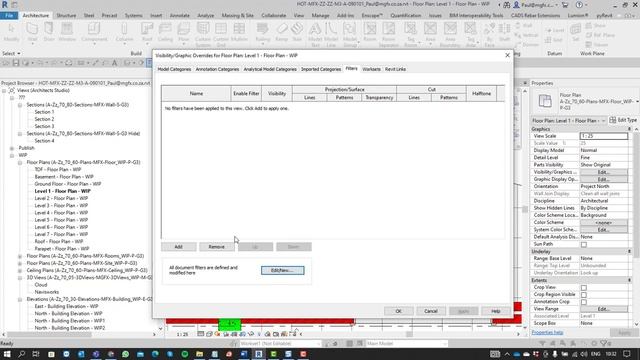Click Cancel in the Visibility/Graphic dialog
The image size is (640, 360).
point(431,311)
